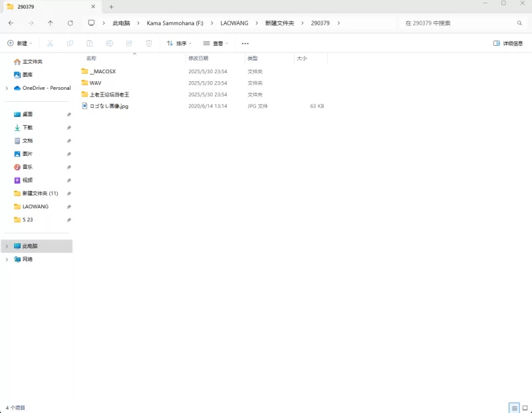The width and height of the screenshot is (532, 413).
Task: Refresh the current folder view
Action: click(x=70, y=23)
